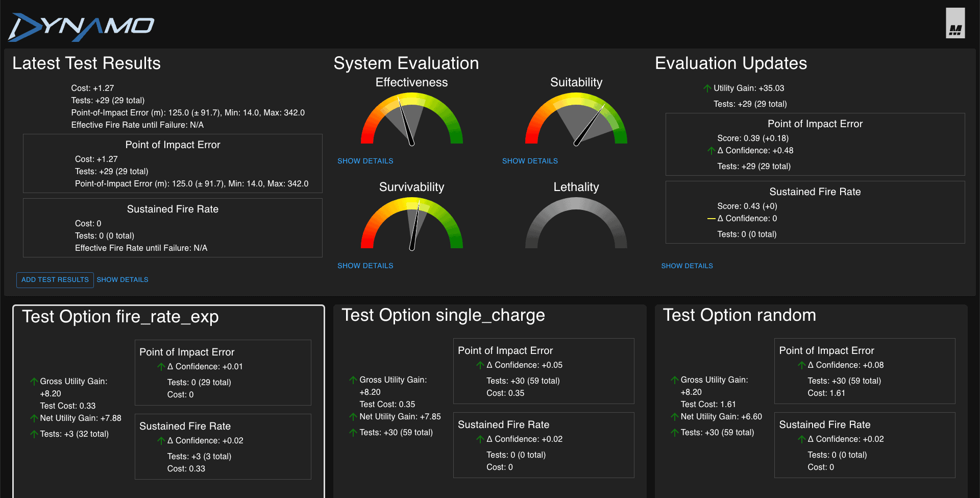Click the grey Lethality gauge
The image size is (980, 498).
tap(576, 222)
